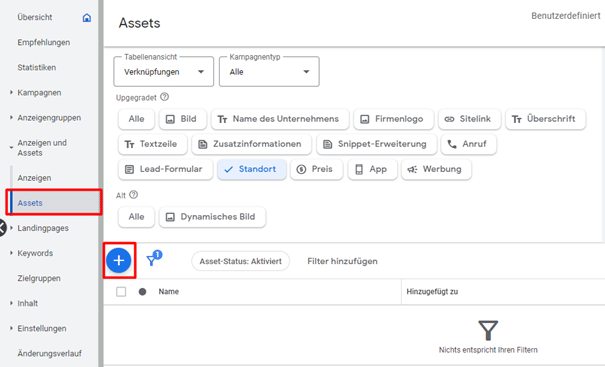This screenshot has width=605, height=367.
Task: Open Übersicht in the sidebar
Action: pos(35,17)
